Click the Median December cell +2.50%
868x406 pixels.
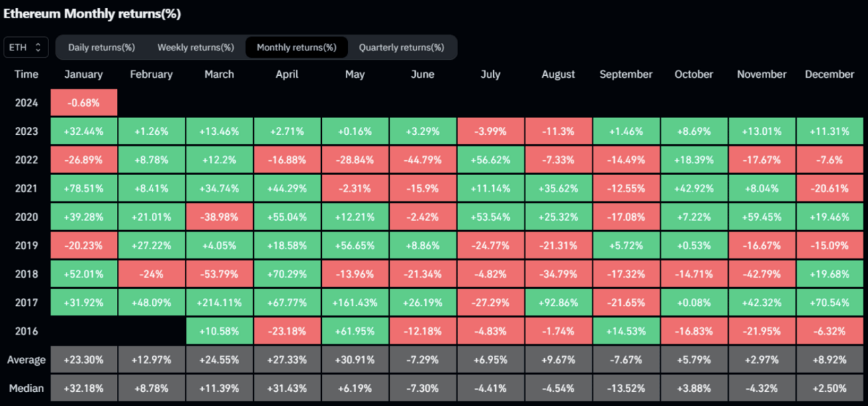(830, 388)
